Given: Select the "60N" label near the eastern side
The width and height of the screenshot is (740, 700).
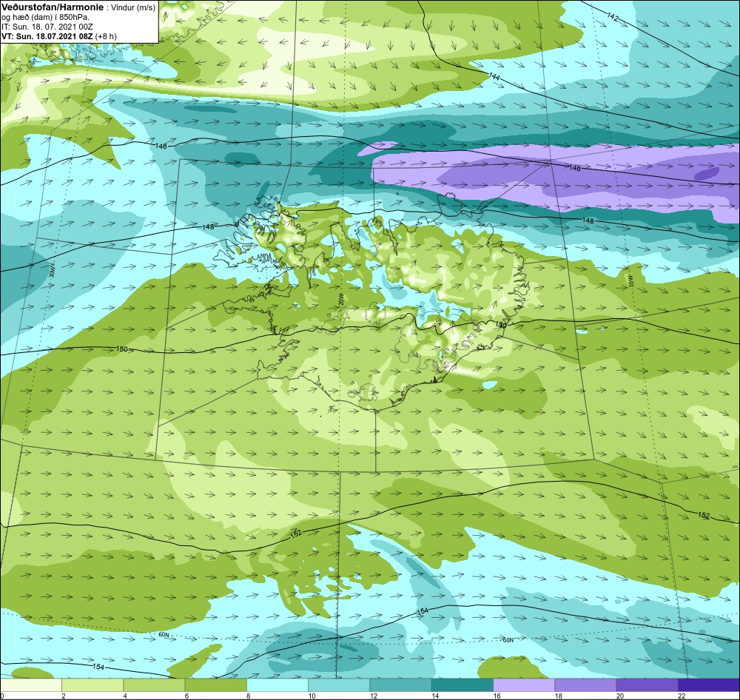Looking at the screenshot, I should point(508,640).
